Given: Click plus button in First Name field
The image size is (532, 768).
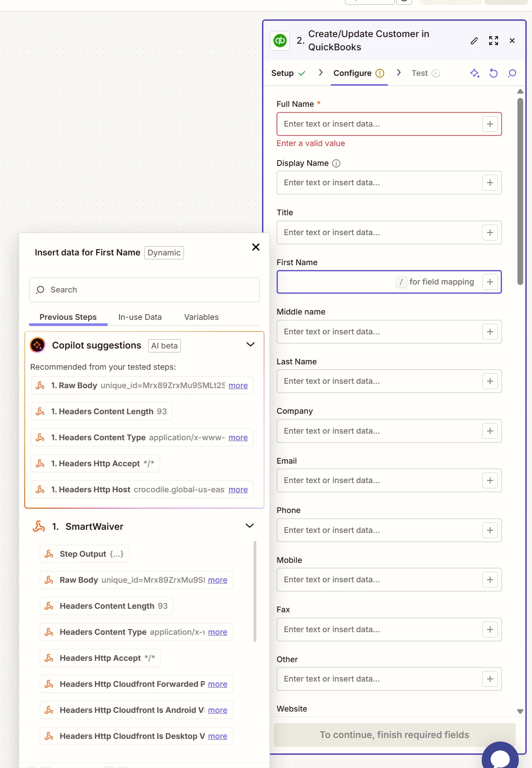Looking at the screenshot, I should (490, 282).
